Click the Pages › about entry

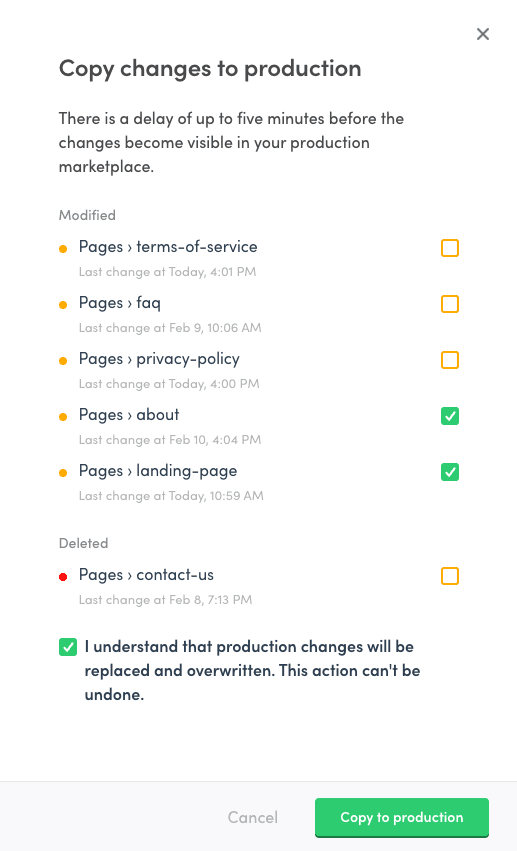pos(129,415)
